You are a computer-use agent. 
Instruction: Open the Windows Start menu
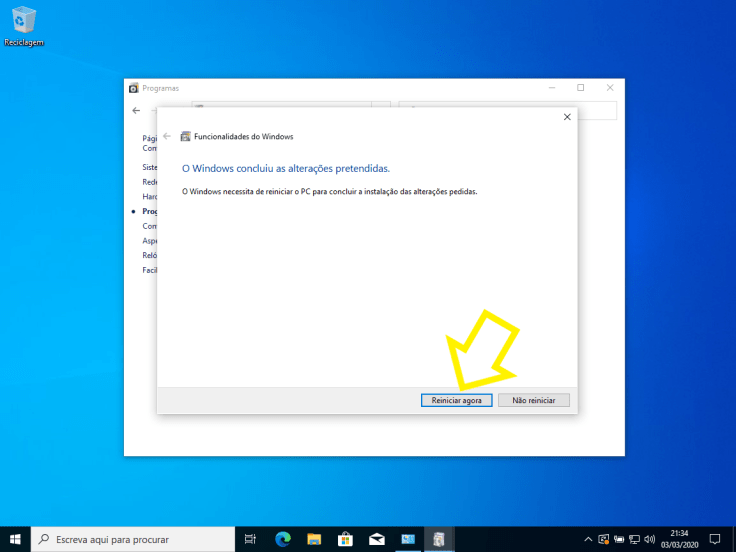tap(15, 539)
